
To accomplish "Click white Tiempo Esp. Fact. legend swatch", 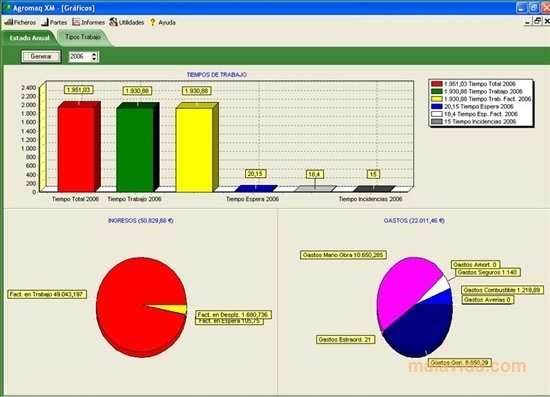I will pos(437,114).
